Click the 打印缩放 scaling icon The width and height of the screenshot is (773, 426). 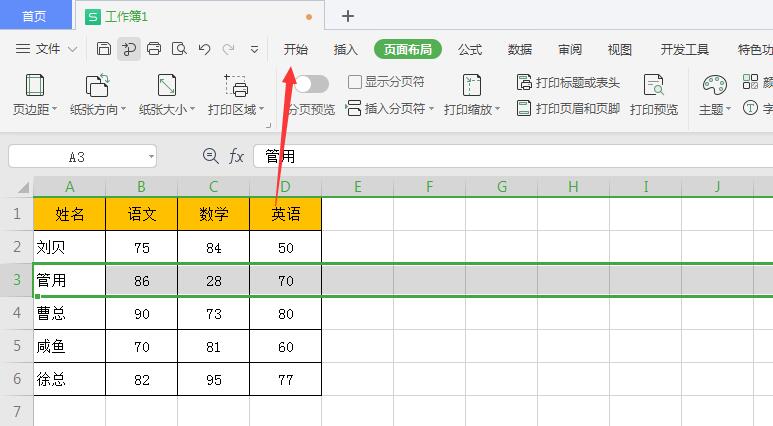[x=472, y=85]
